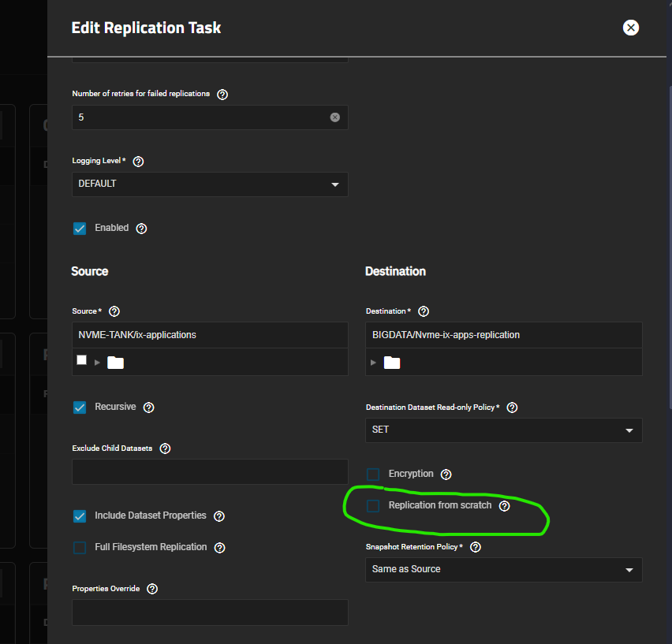Show help for Replication from scratch
672x644 pixels.
click(505, 506)
